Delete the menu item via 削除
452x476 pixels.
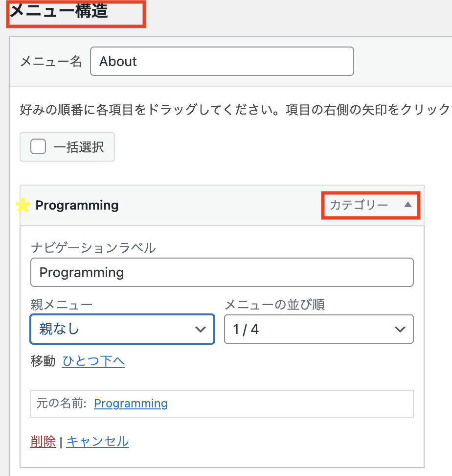click(43, 441)
